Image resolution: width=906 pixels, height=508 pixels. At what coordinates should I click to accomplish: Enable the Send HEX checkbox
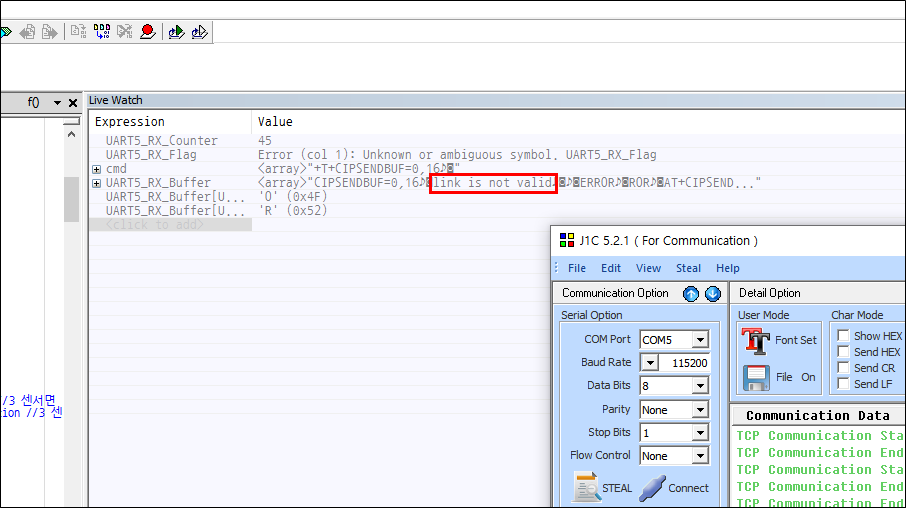point(843,352)
